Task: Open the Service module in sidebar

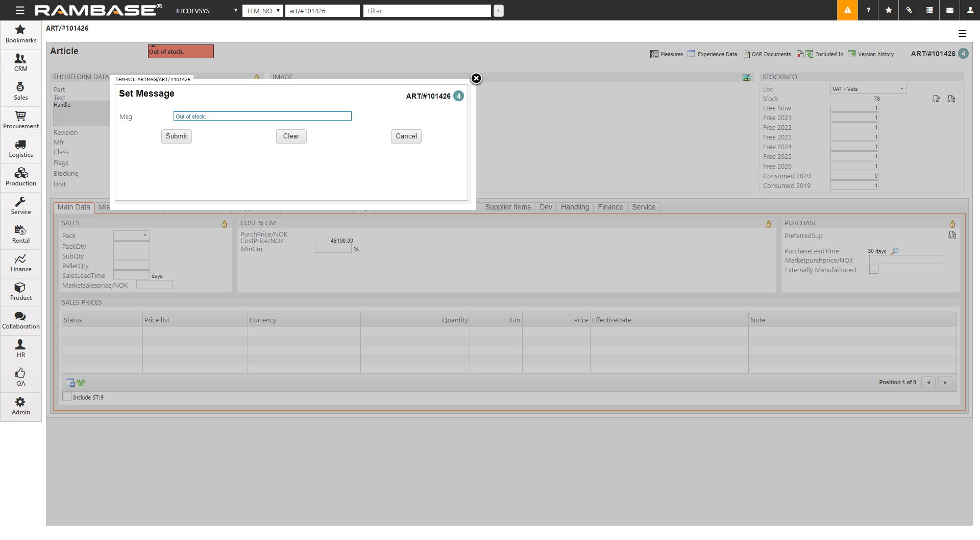Action: click(x=21, y=206)
